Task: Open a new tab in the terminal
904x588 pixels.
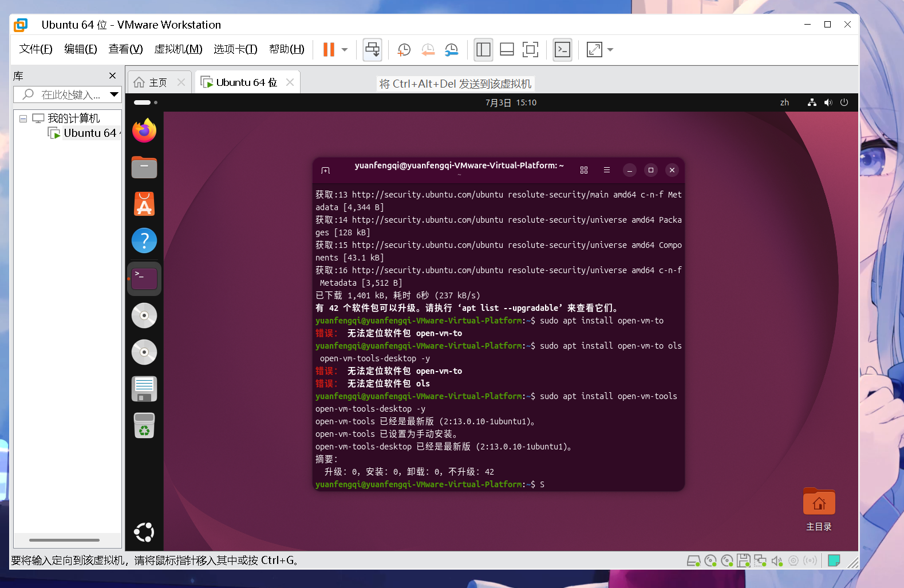Action: coord(326,170)
